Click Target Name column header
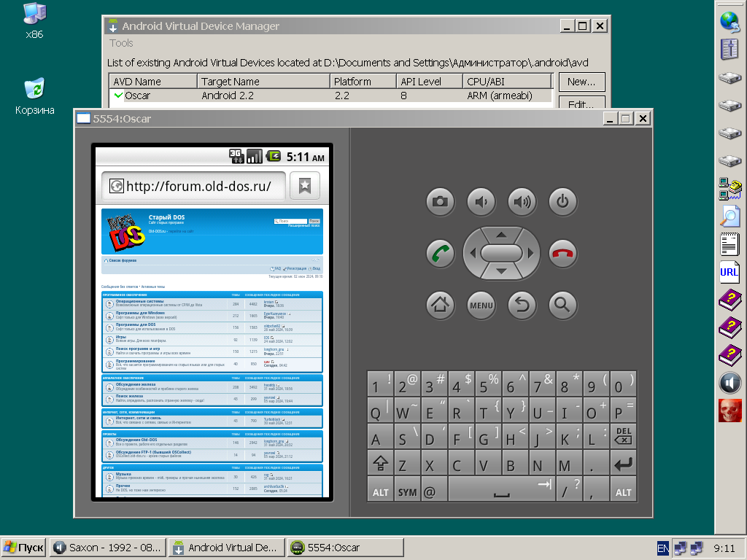 (263, 82)
